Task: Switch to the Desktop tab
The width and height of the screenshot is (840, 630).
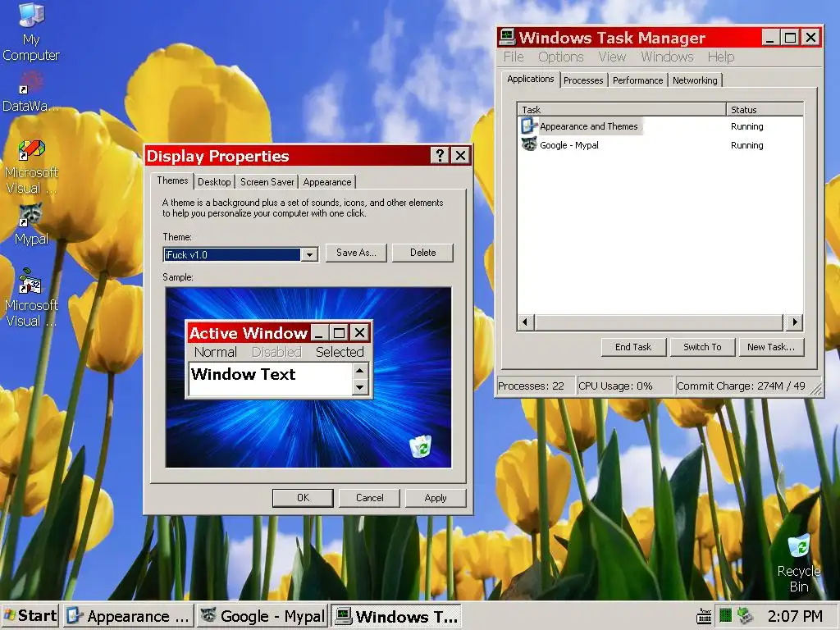Action: 214,182
